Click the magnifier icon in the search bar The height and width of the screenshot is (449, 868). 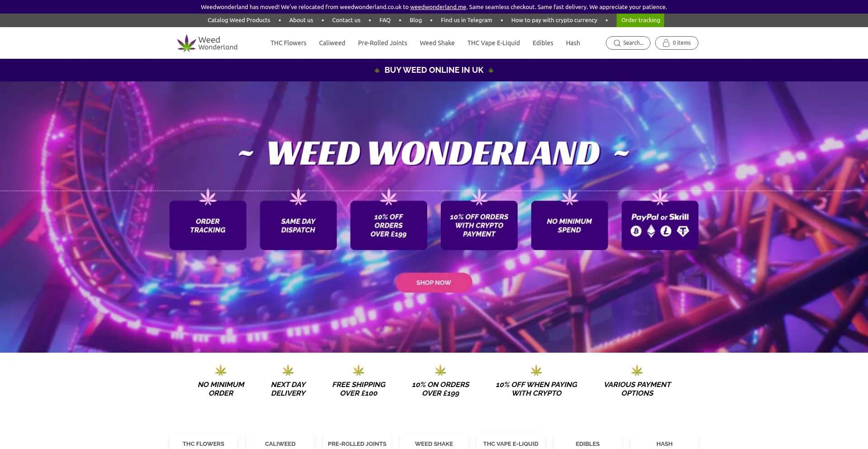click(617, 43)
